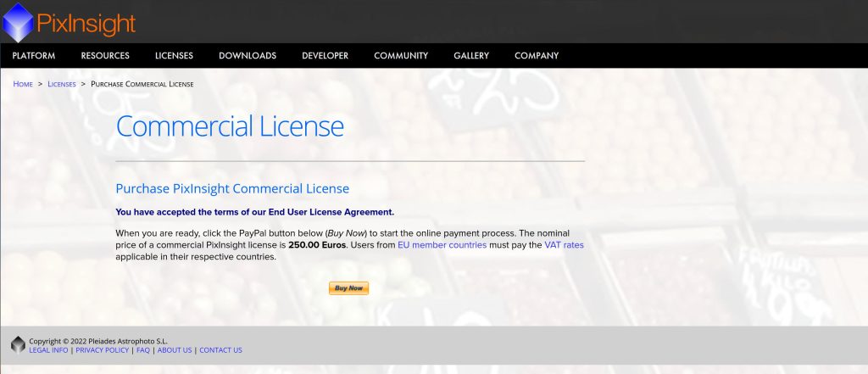Open LEGAL INFO footer link

[48, 350]
